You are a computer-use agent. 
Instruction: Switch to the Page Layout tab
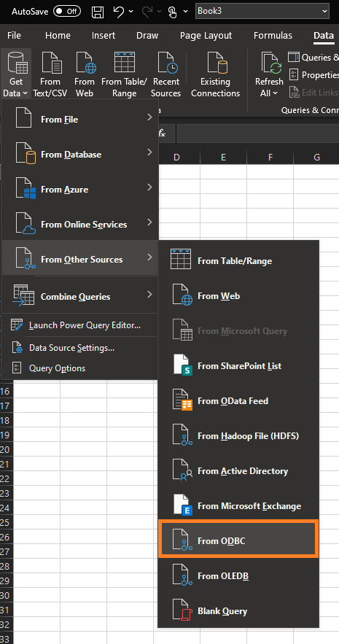pos(206,35)
